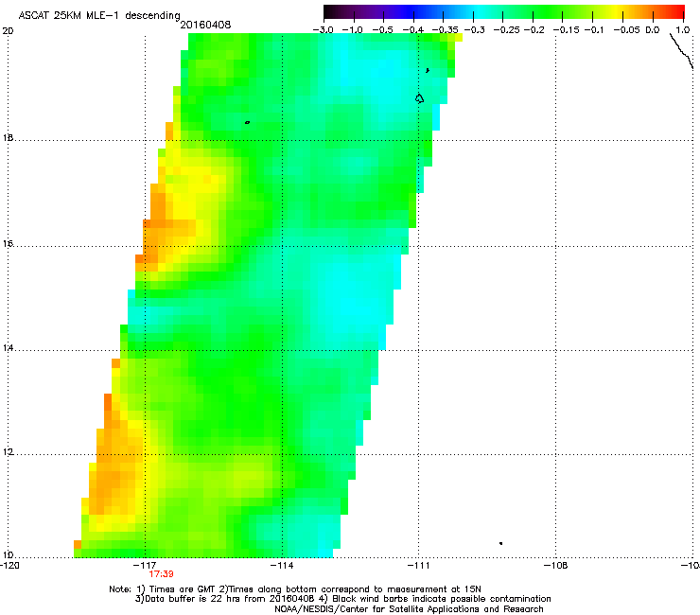Click the colorbar label -0.3
Viewport: 700px width, 615px height.
click(475, 30)
